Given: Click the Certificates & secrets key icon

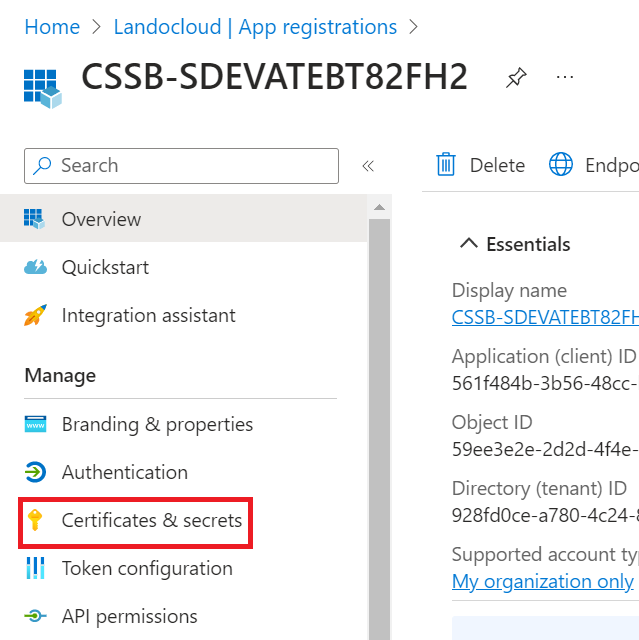Looking at the screenshot, I should (x=36, y=520).
